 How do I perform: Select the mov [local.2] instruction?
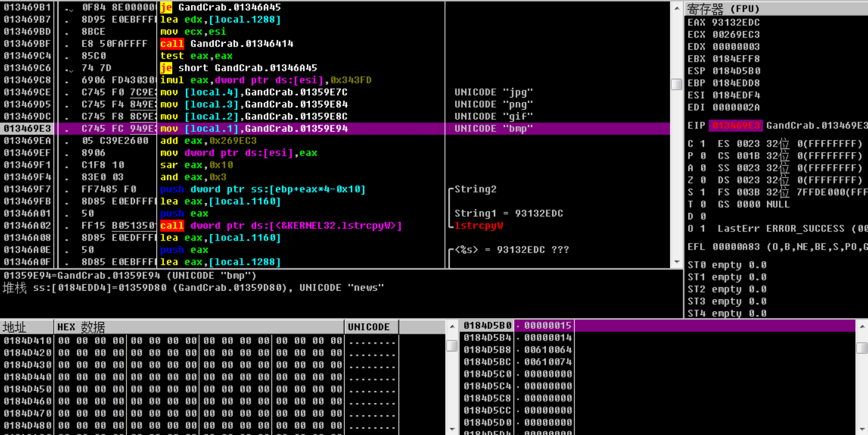[x=254, y=116]
